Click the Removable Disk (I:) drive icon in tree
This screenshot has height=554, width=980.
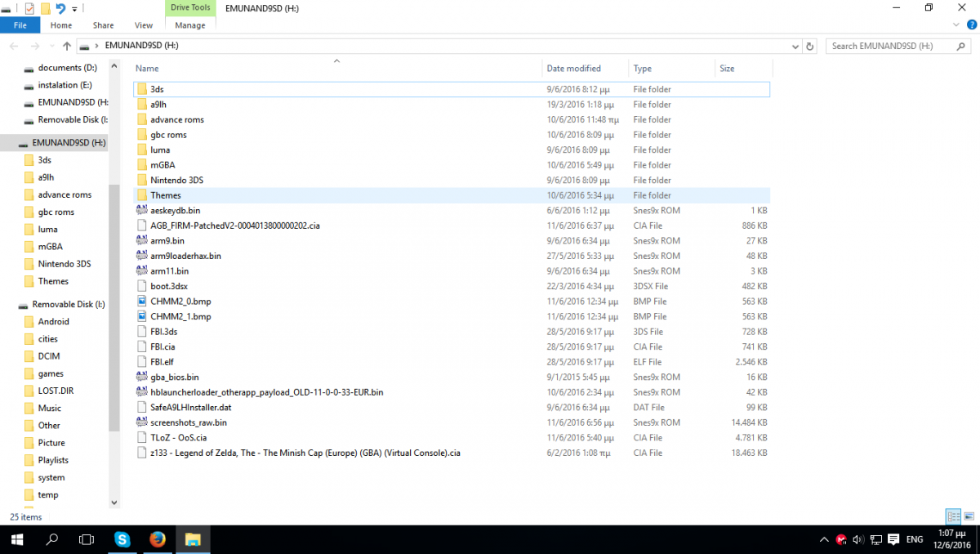pyautogui.click(x=24, y=305)
